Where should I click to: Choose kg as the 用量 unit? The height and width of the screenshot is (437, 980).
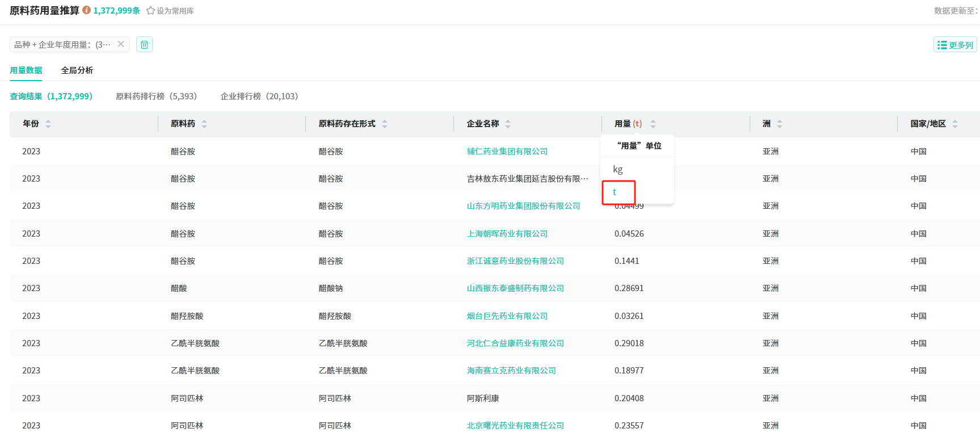(x=618, y=169)
